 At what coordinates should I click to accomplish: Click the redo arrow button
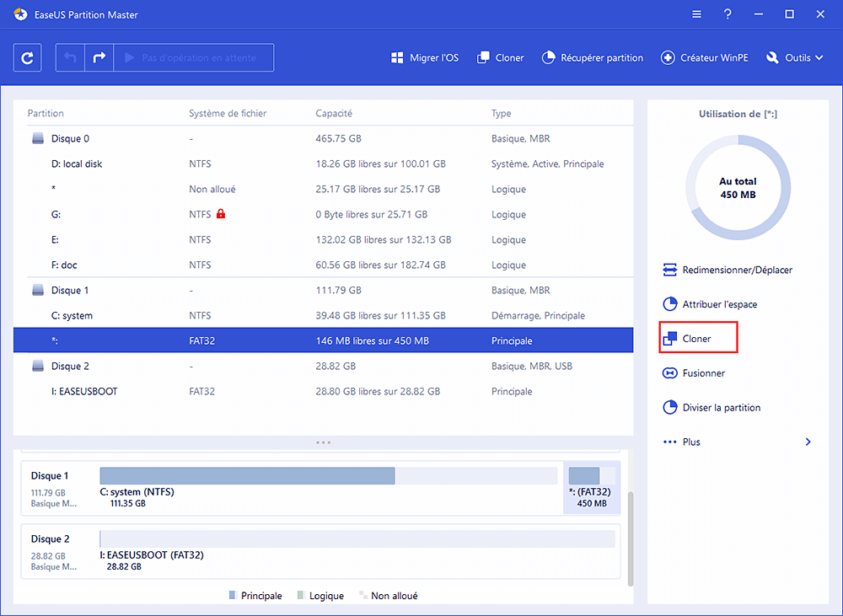click(99, 57)
